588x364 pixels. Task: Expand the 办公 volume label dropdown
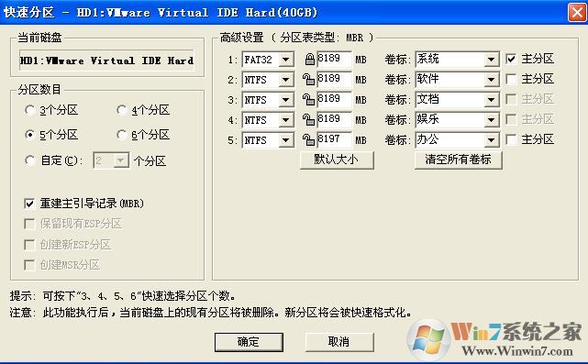tap(491, 140)
